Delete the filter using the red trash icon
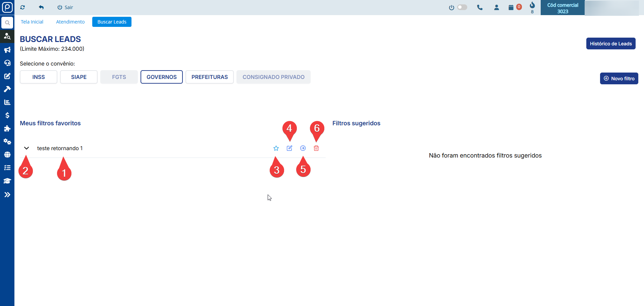Viewport: 644px width, 306px height. coord(316,148)
